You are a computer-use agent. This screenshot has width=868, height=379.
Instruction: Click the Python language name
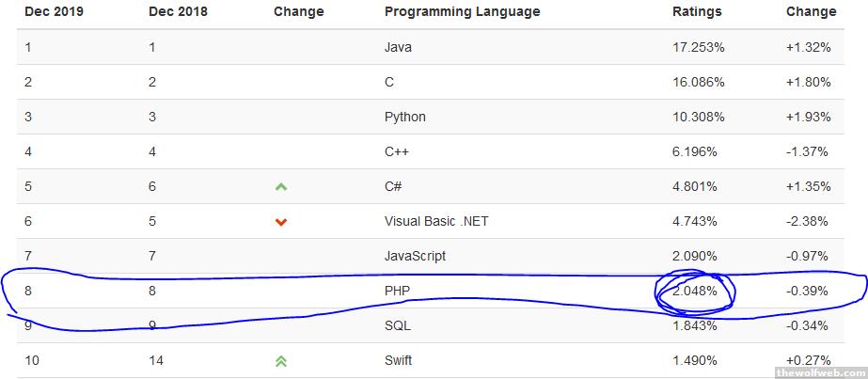404,117
